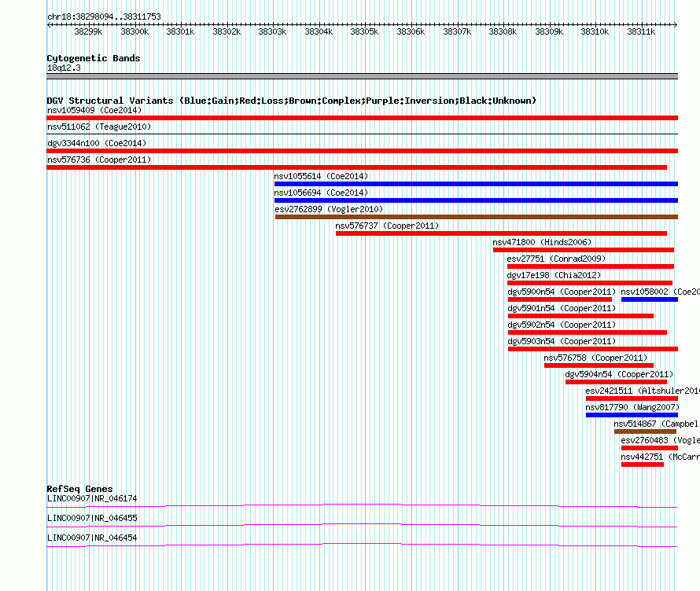Click the nsv471800 (Hinds2006) label text
The width and height of the screenshot is (700, 591).
pos(542,242)
